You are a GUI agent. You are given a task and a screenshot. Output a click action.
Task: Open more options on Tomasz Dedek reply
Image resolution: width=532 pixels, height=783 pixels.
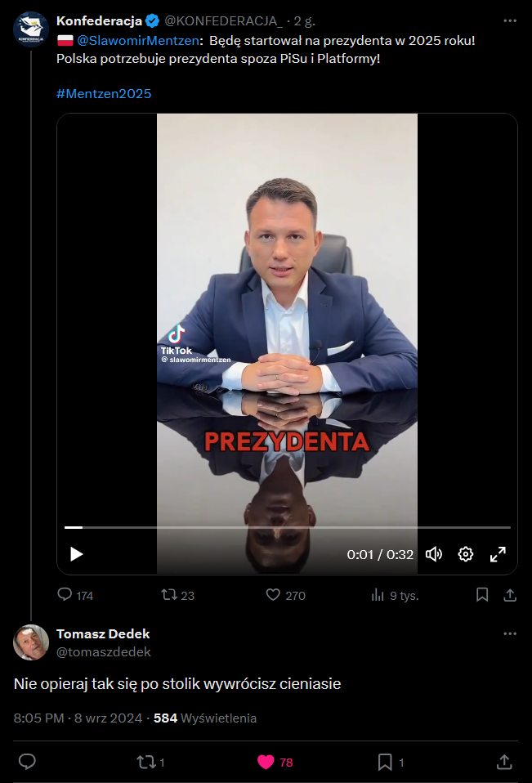point(510,633)
